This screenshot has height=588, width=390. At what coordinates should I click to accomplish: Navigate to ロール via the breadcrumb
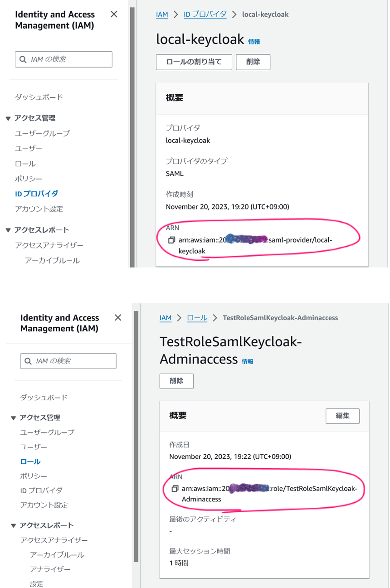coord(197,318)
